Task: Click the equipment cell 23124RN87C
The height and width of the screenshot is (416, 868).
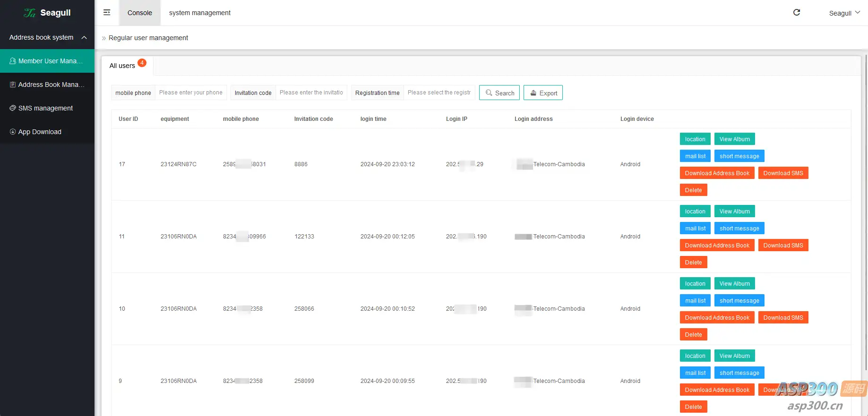Action: (179, 164)
